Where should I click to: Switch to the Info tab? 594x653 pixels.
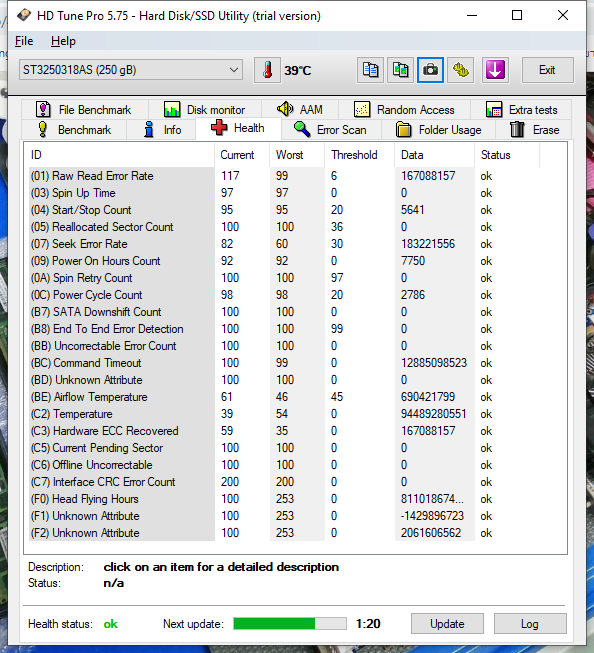[x=161, y=130]
